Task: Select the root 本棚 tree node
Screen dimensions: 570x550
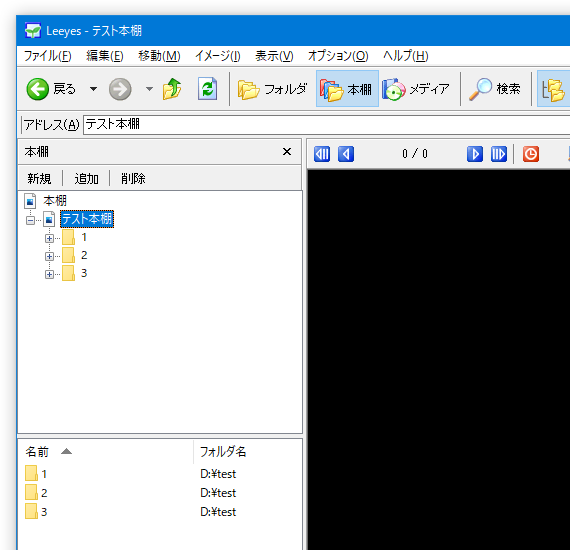Action: (55, 201)
